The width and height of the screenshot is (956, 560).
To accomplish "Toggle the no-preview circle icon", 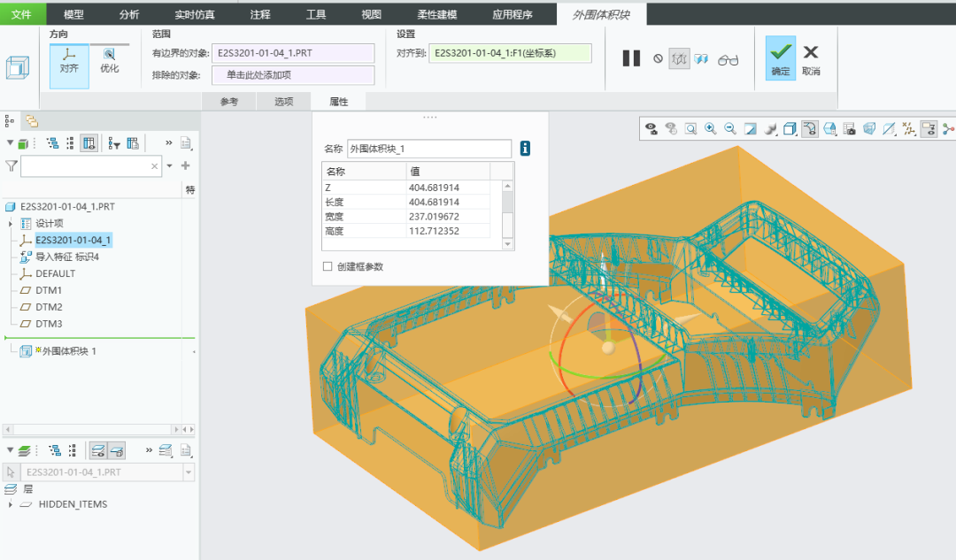I will tap(658, 58).
